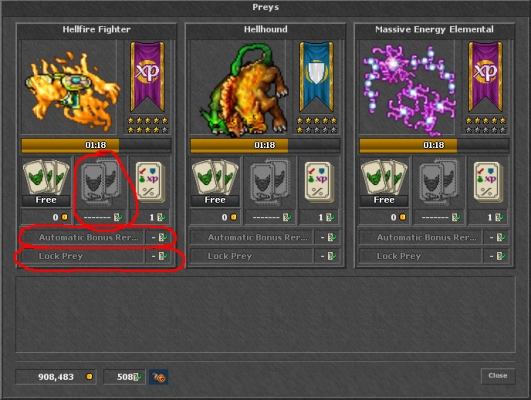Toggle Lock Prey for Hellfire Fighter
The height and width of the screenshot is (400, 531).
(82, 256)
